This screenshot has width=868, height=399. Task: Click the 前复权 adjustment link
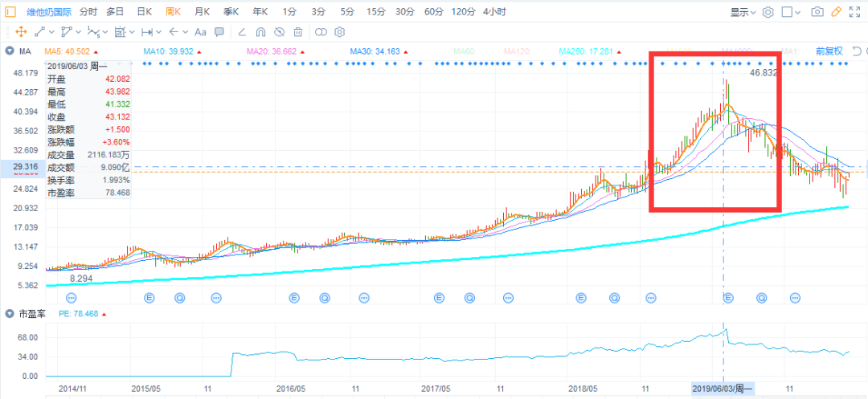pyautogui.click(x=829, y=51)
